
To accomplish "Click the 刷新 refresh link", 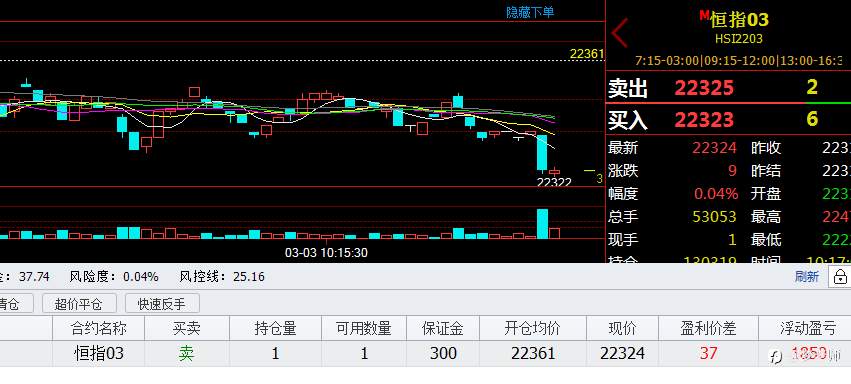I will 806,277.
